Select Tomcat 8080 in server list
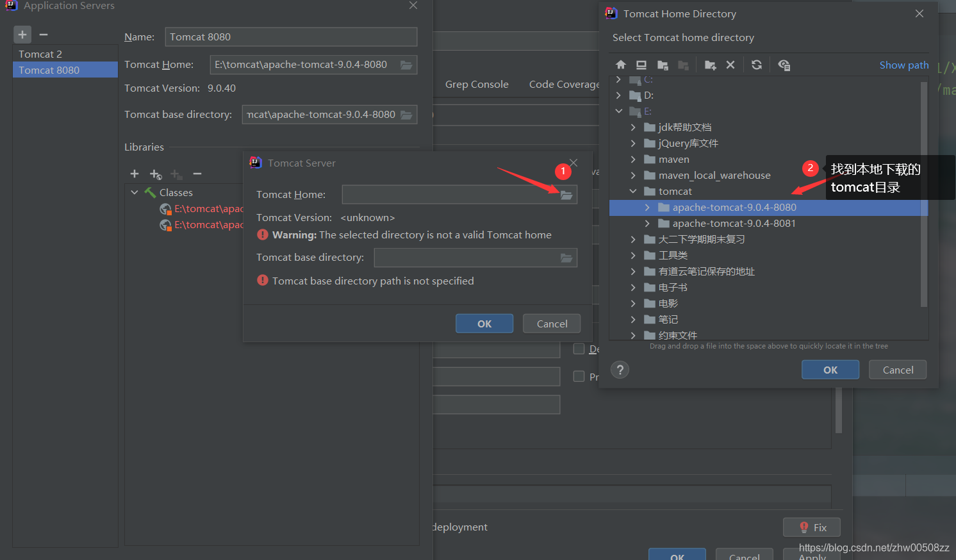Viewport: 956px width, 560px height. tap(65, 70)
